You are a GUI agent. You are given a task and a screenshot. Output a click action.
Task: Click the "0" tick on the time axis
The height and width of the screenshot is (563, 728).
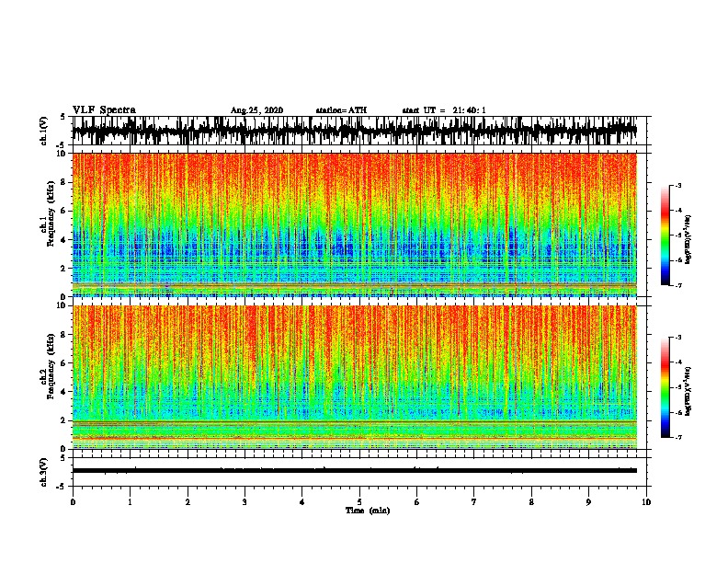(x=73, y=502)
